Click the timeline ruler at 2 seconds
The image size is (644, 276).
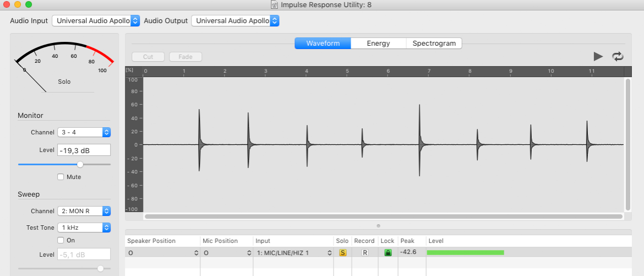tap(225, 72)
